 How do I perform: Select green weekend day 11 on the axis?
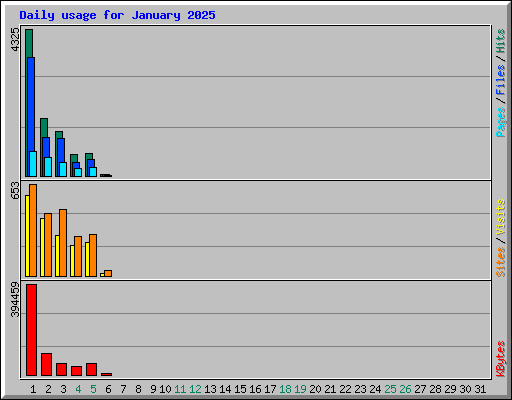click(x=180, y=389)
